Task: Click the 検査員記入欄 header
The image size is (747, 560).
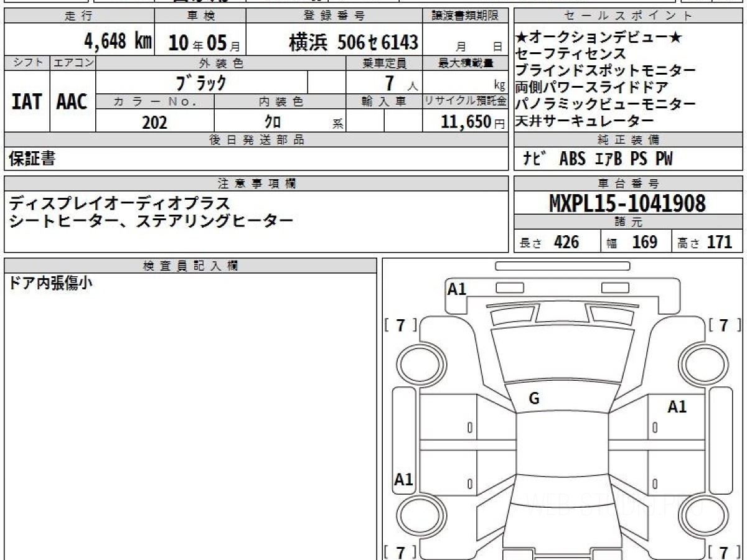Action: click(190, 266)
